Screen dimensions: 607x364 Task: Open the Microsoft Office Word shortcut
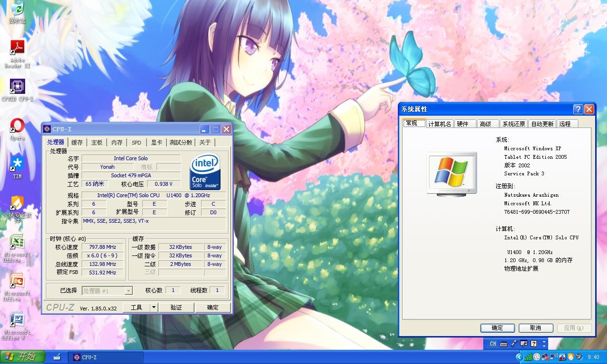(17, 326)
